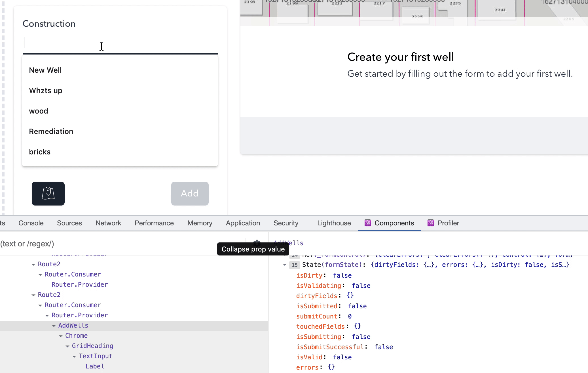Click the isValid false value

pyautogui.click(x=342, y=357)
